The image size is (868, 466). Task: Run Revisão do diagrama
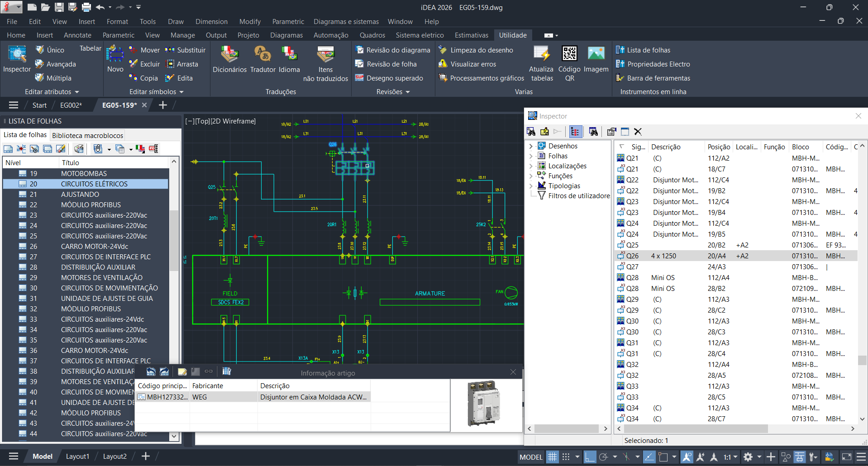tap(393, 50)
